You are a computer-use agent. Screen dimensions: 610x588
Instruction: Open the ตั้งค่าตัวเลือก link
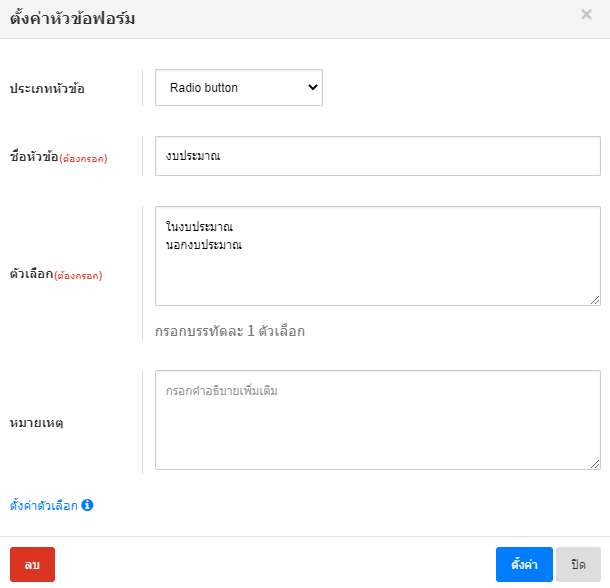44,506
